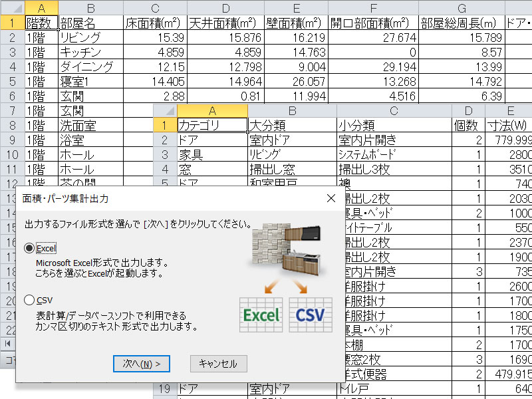Select the システムボード cell
Image resolution: width=532 pixels, height=399 pixels.
[393, 154]
